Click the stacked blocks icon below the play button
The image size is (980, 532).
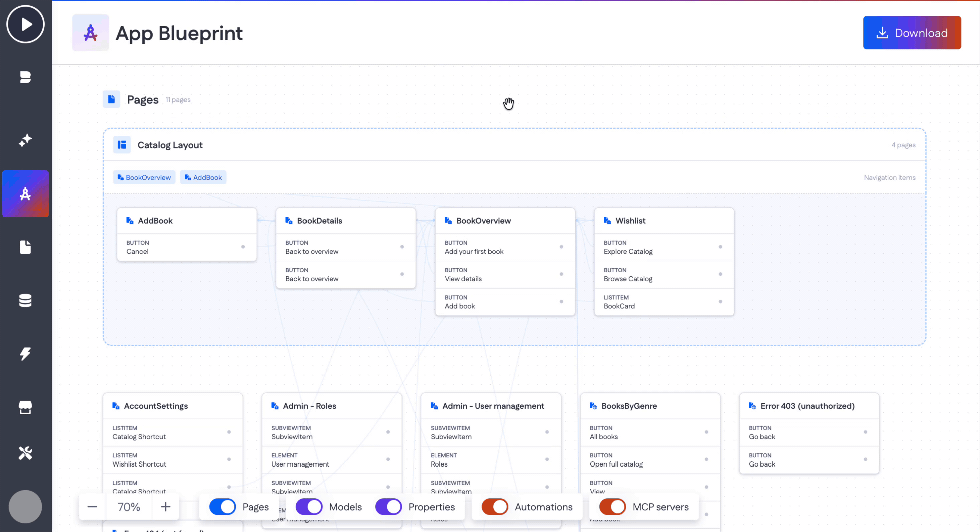(25, 77)
